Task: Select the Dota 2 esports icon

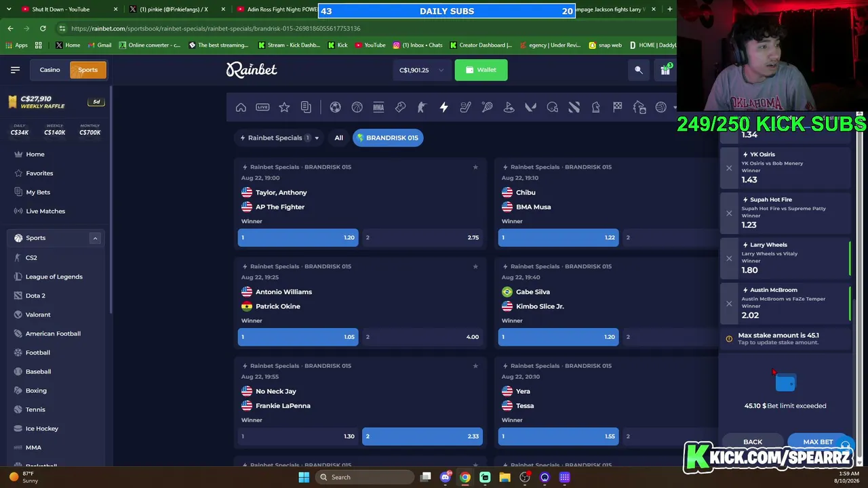Action: click(x=574, y=107)
